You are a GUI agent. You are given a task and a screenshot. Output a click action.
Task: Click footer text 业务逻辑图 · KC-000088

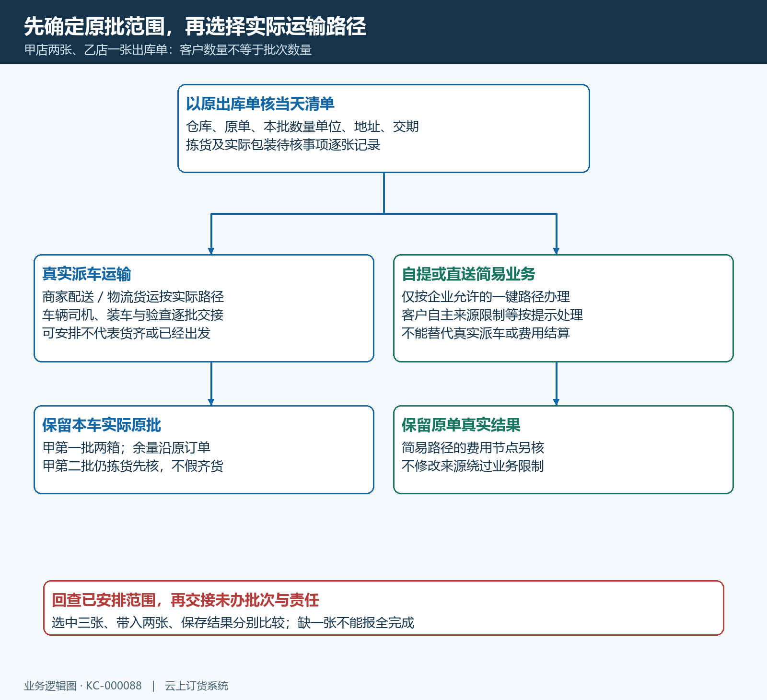[83, 686]
